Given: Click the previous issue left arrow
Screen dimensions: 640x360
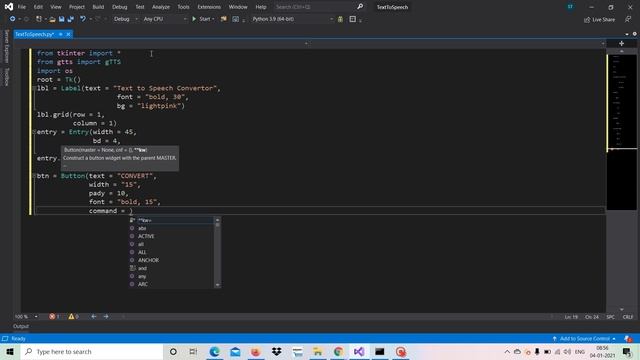Looking at the screenshot, I should (94, 316).
